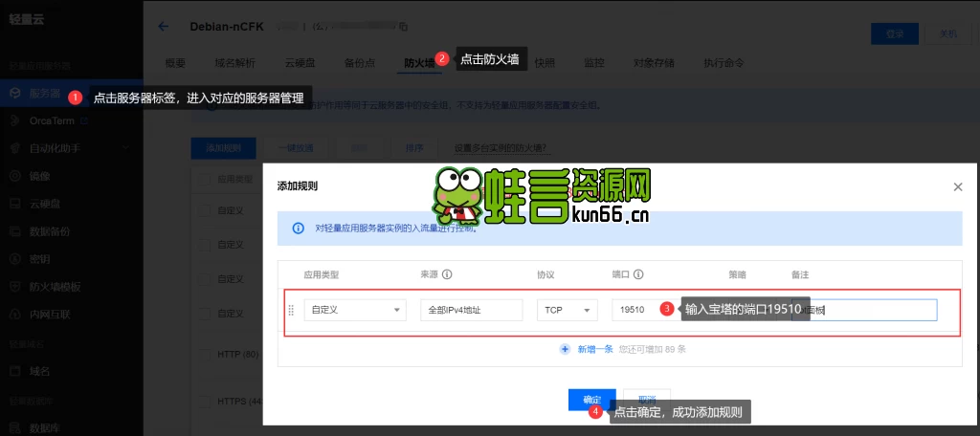Click the HTTP (80) row label
This screenshot has width=980, height=436.
[x=238, y=355]
